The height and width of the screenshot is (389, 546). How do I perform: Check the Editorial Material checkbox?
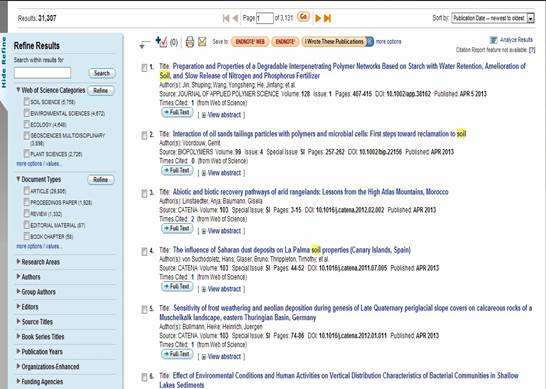tap(26, 225)
